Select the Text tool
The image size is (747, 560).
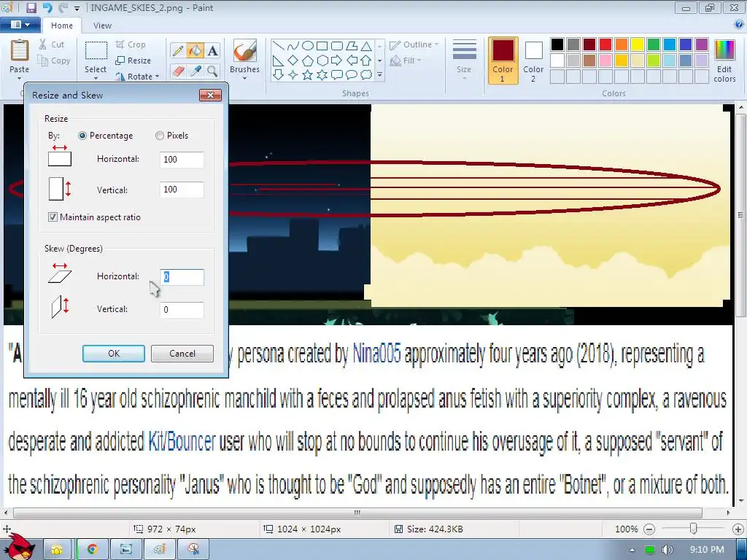click(212, 50)
